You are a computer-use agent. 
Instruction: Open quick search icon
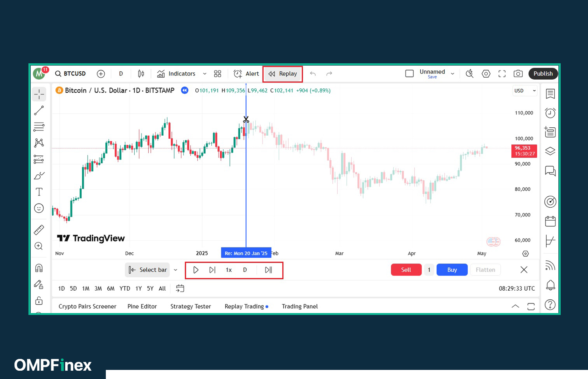point(470,74)
